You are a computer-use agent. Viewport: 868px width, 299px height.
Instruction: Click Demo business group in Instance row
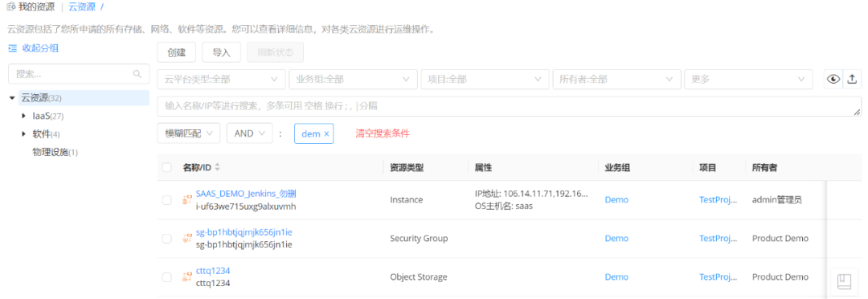[616, 200]
